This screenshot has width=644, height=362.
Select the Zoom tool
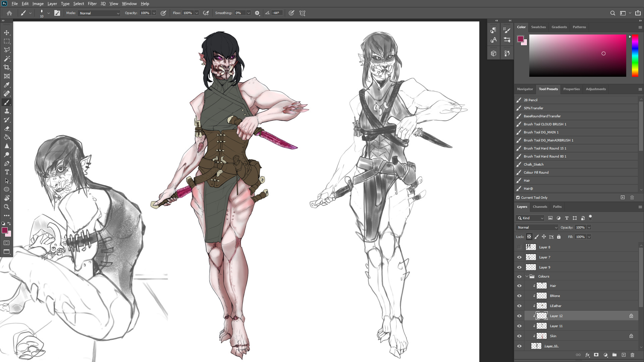[x=7, y=207]
